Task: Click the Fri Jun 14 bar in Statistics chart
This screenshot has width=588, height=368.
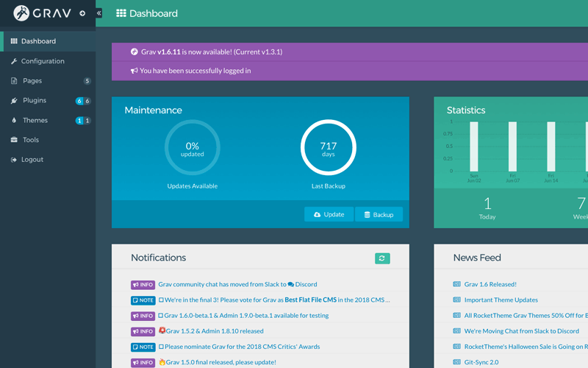Action: tap(551, 146)
